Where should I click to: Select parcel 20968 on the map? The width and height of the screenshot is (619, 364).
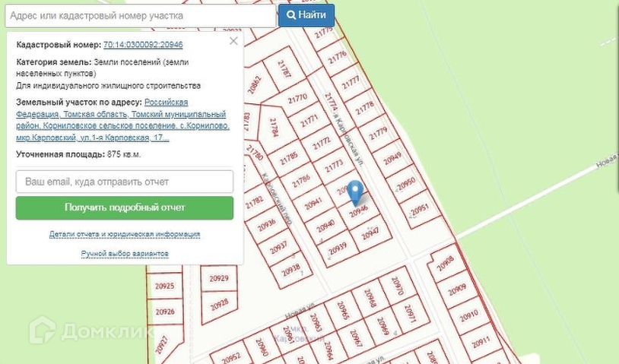370,298
